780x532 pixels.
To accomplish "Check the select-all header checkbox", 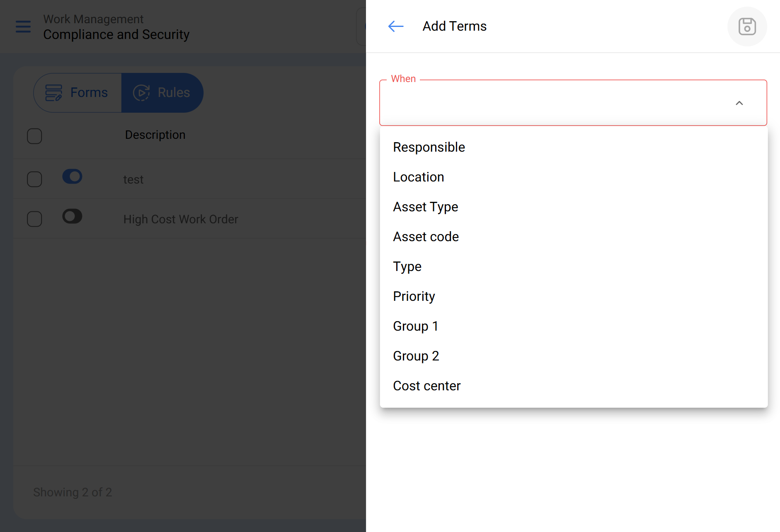I will pos(34,136).
